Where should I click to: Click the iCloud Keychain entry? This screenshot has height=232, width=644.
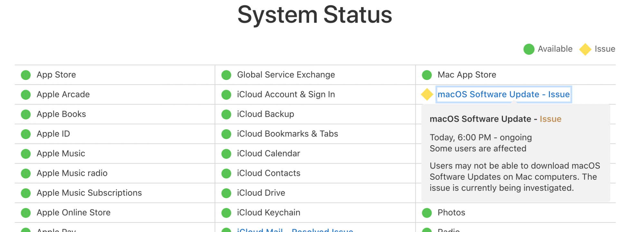pyautogui.click(x=269, y=213)
